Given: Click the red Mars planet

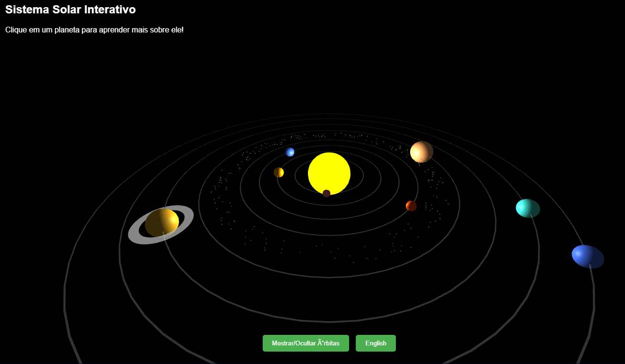Looking at the screenshot, I should click(x=411, y=206).
